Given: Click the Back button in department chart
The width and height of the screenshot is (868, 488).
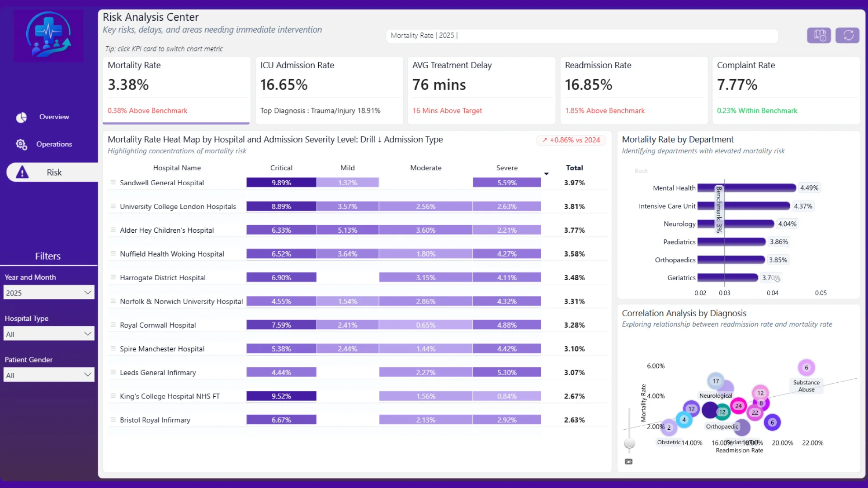Looking at the screenshot, I should [641, 171].
